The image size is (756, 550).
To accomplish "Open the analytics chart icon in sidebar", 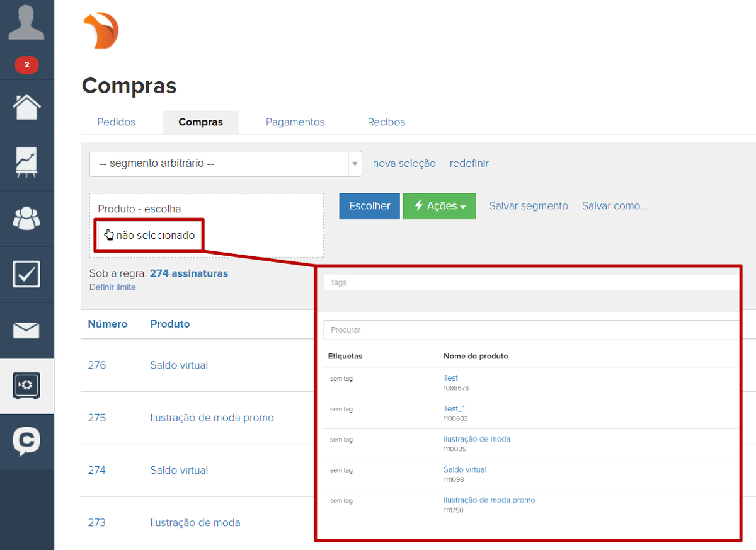I will point(26,163).
